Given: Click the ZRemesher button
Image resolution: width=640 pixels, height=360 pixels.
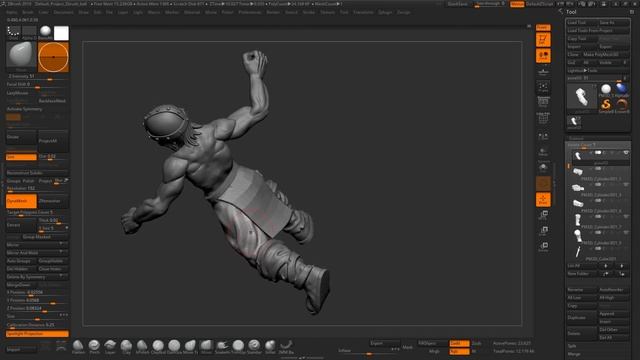Looking at the screenshot, I should coord(53,201).
